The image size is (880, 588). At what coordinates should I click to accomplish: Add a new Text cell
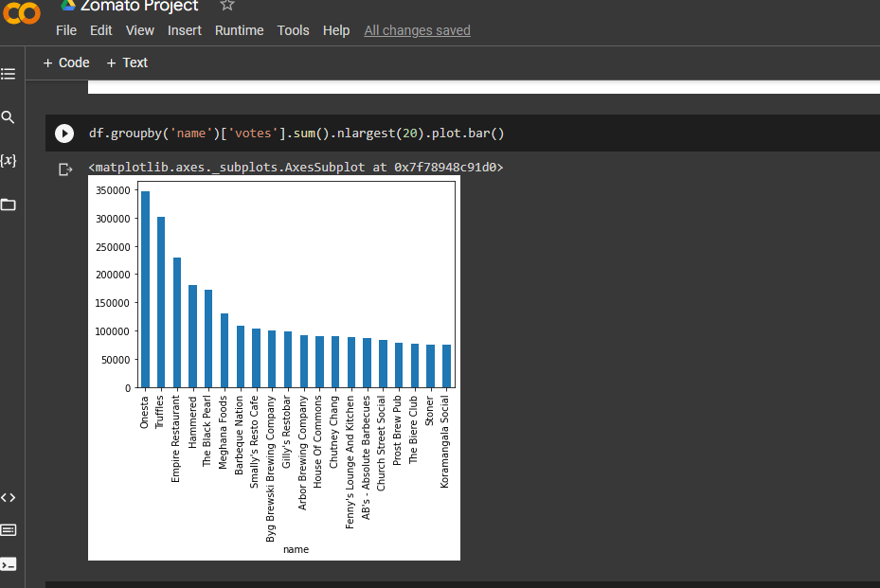(x=127, y=62)
